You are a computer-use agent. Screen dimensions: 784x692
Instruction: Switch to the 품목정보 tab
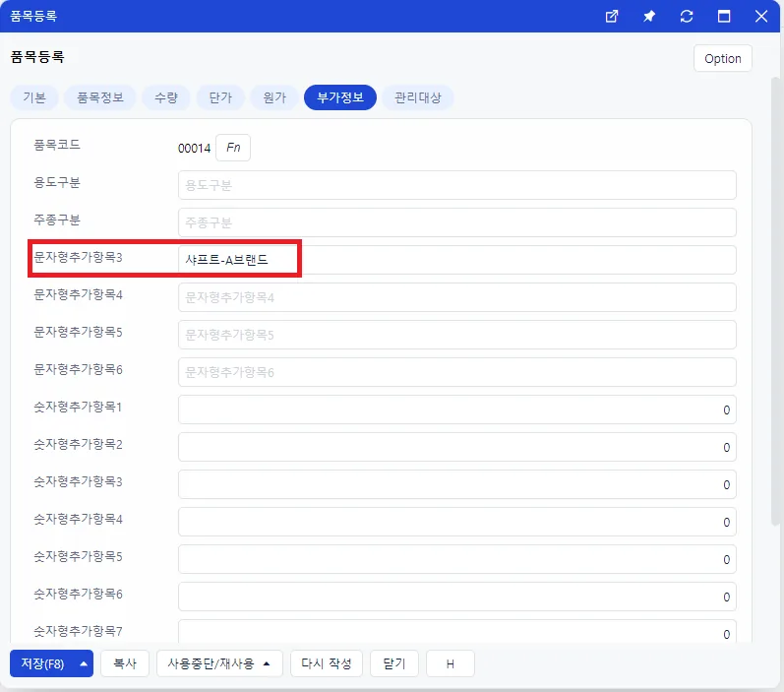click(x=100, y=97)
